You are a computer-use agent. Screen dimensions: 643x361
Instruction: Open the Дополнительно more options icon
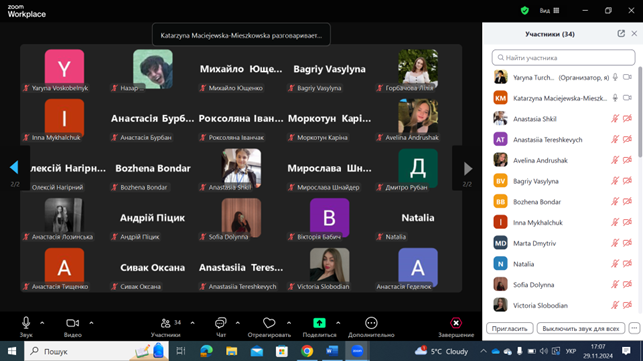tap(371, 323)
